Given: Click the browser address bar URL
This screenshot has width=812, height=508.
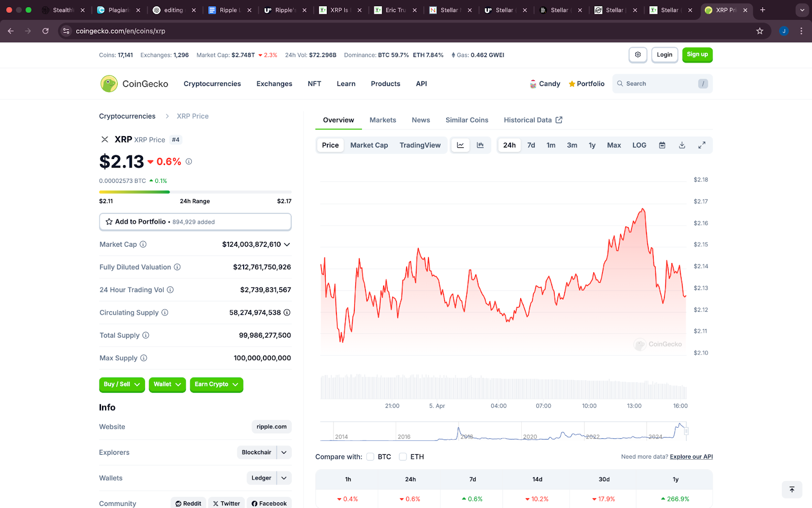Looking at the screenshot, I should pyautogui.click(x=120, y=31).
